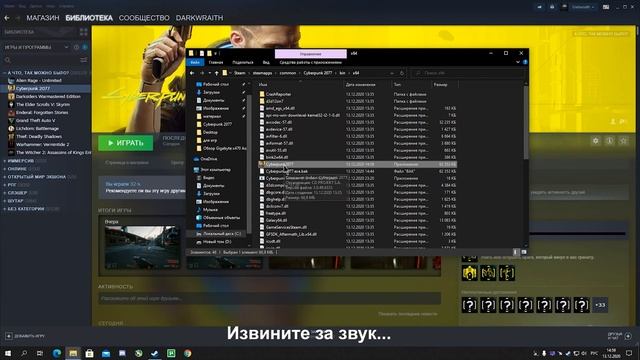Click the common breadcrumb in the address bar
640x360 pixels.
coord(288,73)
